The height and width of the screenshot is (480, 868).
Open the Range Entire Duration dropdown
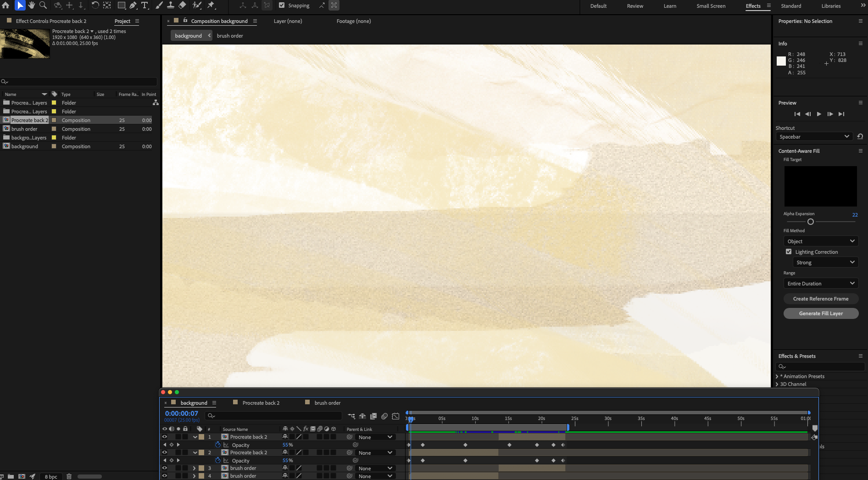[x=821, y=284]
